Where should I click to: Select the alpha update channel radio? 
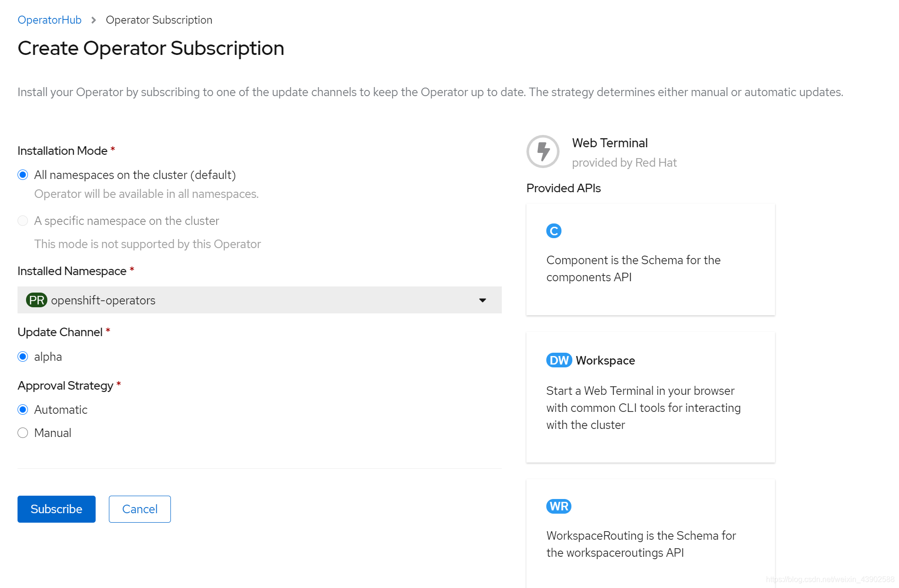click(23, 356)
